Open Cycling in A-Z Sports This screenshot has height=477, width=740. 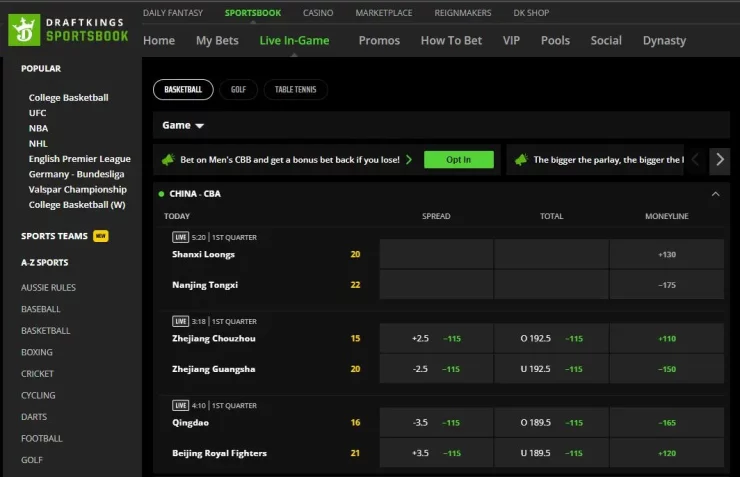click(38, 395)
